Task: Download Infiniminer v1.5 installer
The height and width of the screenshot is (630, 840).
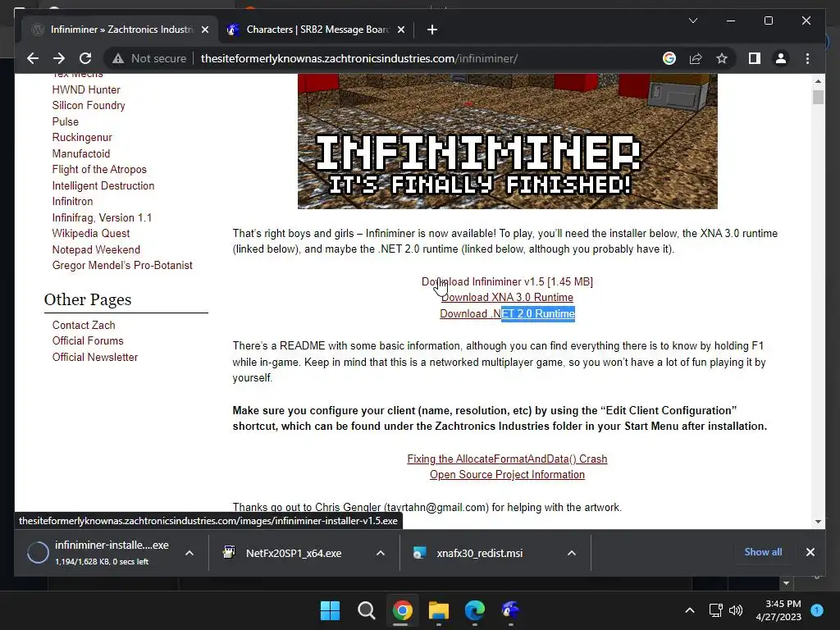Action: 507,282
